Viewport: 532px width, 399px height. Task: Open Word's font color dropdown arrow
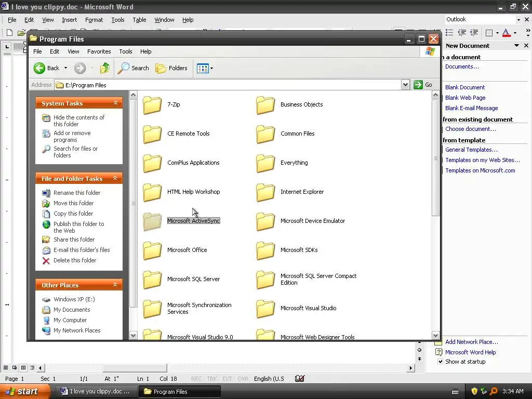point(515,33)
